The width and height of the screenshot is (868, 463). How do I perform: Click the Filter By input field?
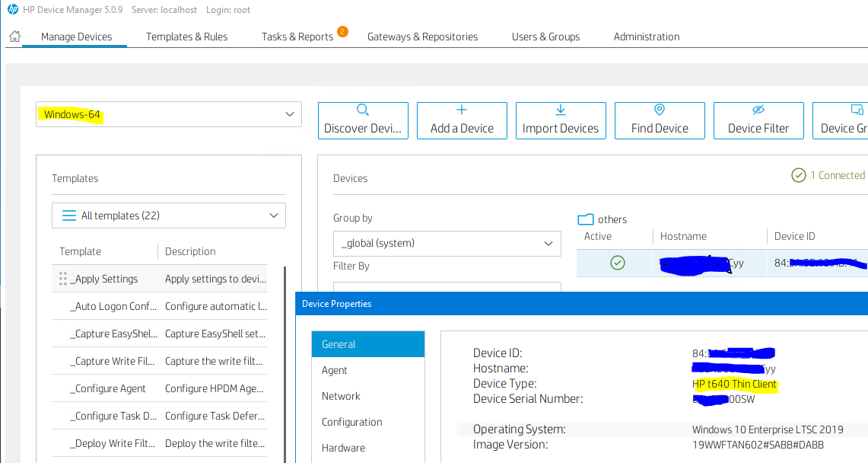[447, 286]
